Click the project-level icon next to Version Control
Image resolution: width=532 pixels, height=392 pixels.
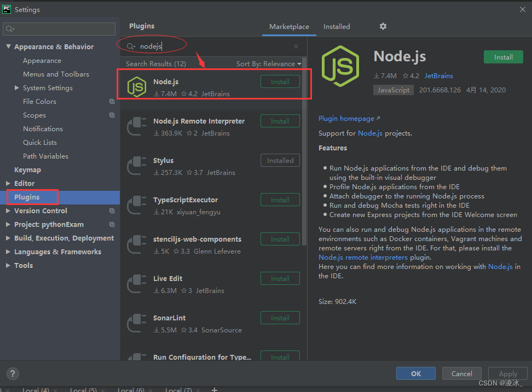click(x=112, y=210)
